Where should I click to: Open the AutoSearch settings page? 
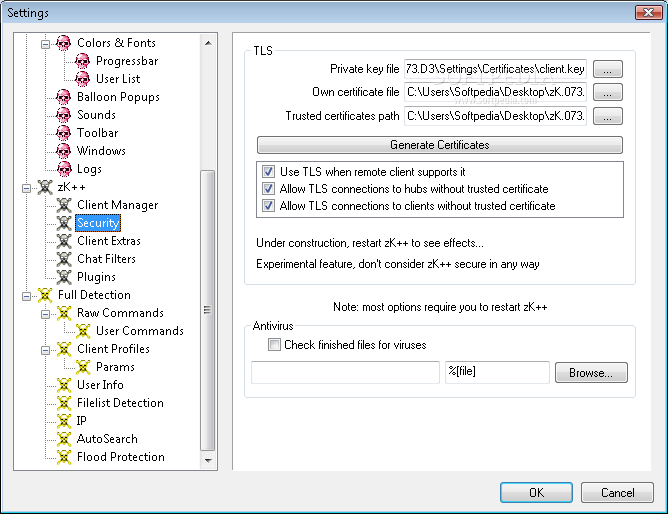[x=107, y=439]
